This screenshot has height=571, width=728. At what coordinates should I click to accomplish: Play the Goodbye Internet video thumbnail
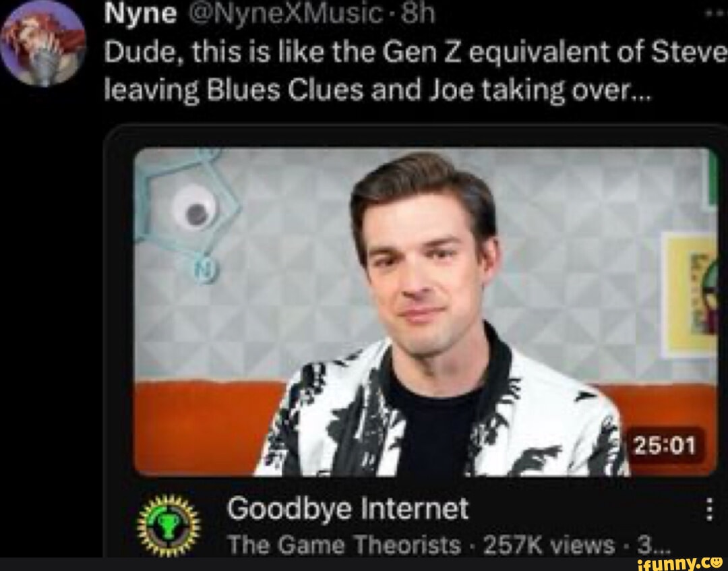425,312
